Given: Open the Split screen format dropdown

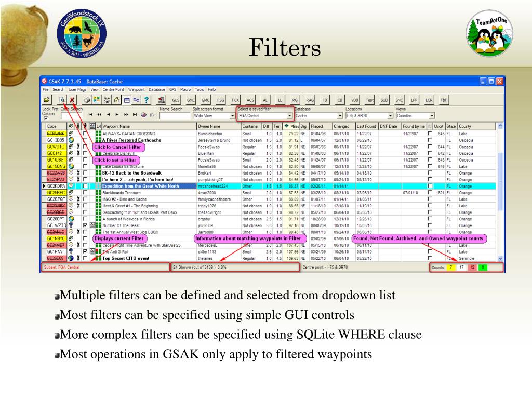Looking at the screenshot, I should pyautogui.click(x=232, y=116).
